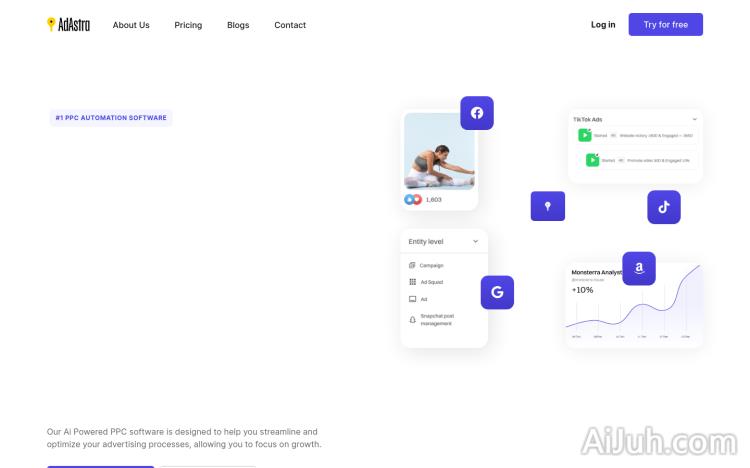Go to the Blogs page
Image resolution: width=750 pixels, height=468 pixels.
point(238,25)
